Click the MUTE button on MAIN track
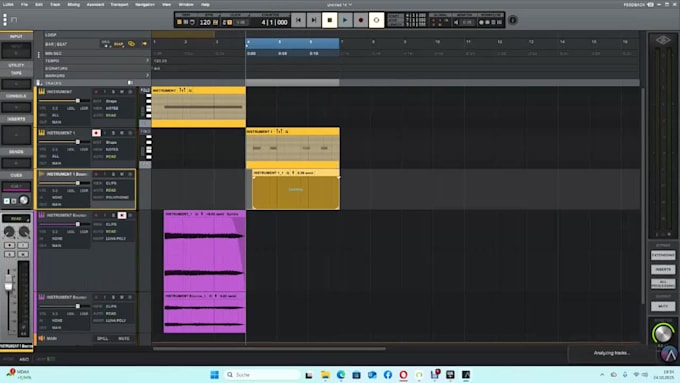Image resolution: width=680 pixels, height=383 pixels. 124,338
